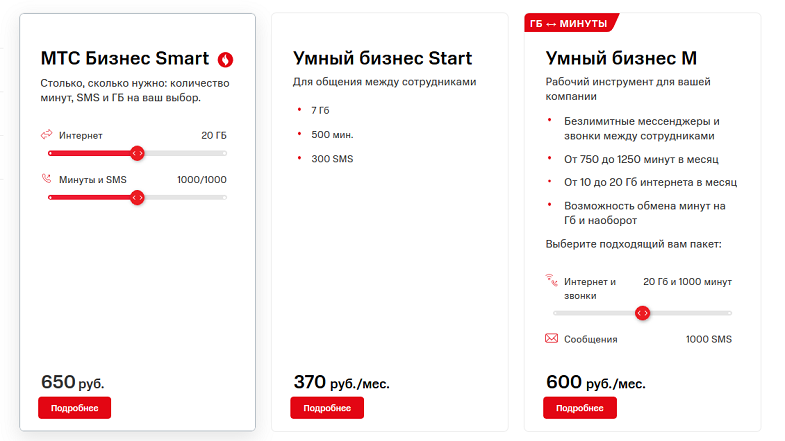Click the Умный бизнес Start heading
The height and width of the screenshot is (441, 785).
[382, 59]
